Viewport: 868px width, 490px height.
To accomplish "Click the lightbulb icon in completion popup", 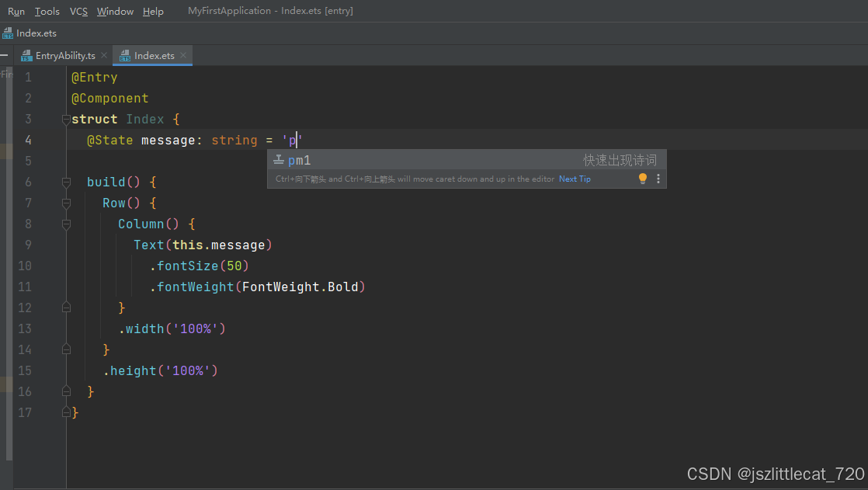I will pyautogui.click(x=643, y=179).
